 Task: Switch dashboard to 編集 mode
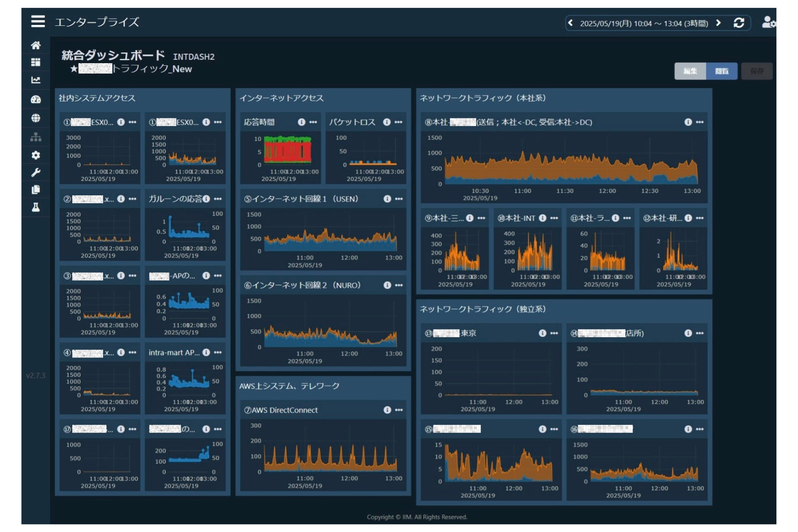coord(690,71)
